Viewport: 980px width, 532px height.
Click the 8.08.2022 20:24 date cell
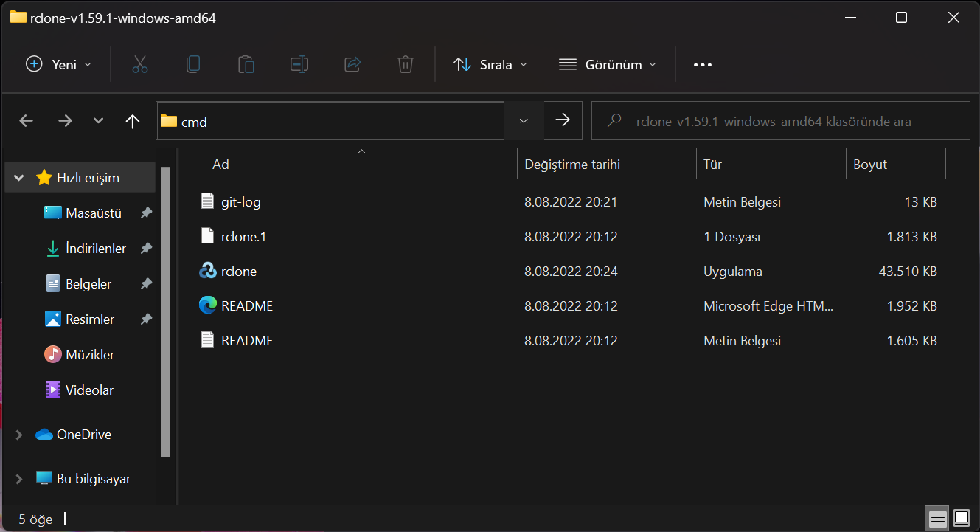[571, 271]
